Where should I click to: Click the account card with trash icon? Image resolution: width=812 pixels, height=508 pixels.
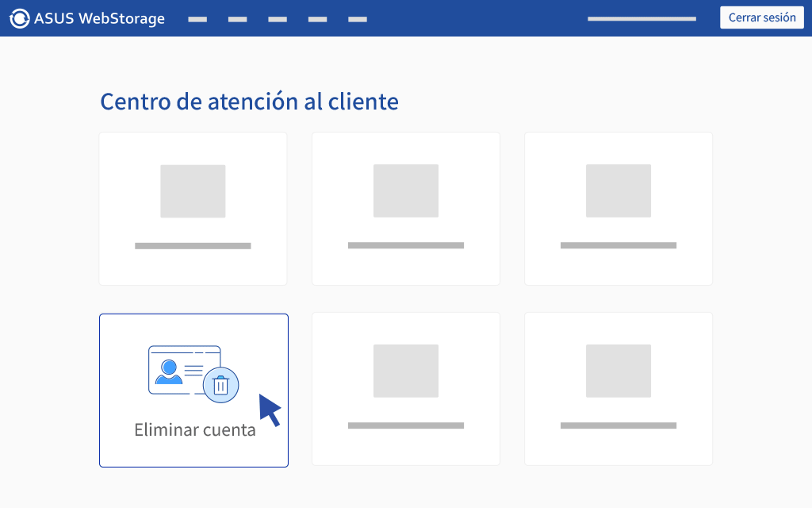tap(193, 375)
